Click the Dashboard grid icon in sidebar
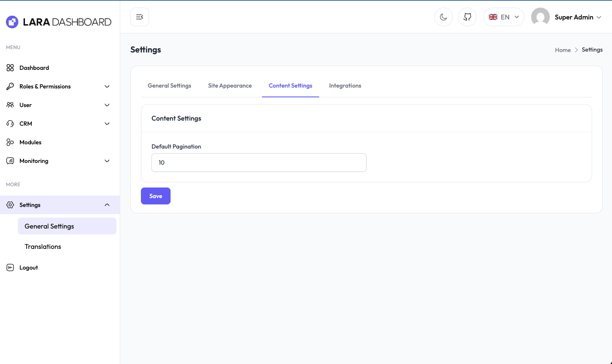Image resolution: width=612 pixels, height=364 pixels. 10,68
